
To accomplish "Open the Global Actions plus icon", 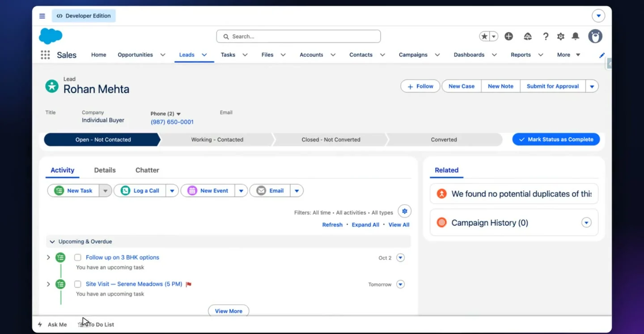I will coord(508,37).
